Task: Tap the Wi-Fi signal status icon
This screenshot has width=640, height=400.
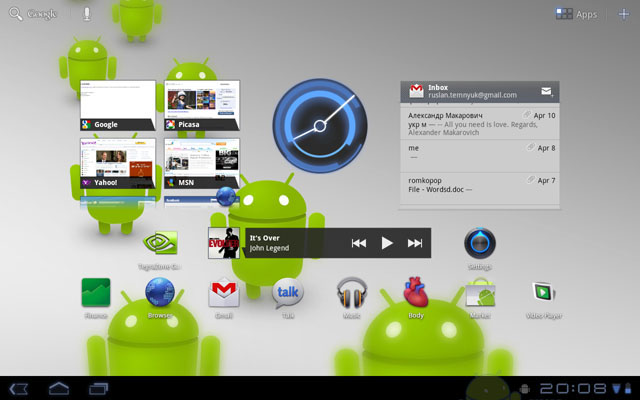Action: pyautogui.click(x=616, y=388)
